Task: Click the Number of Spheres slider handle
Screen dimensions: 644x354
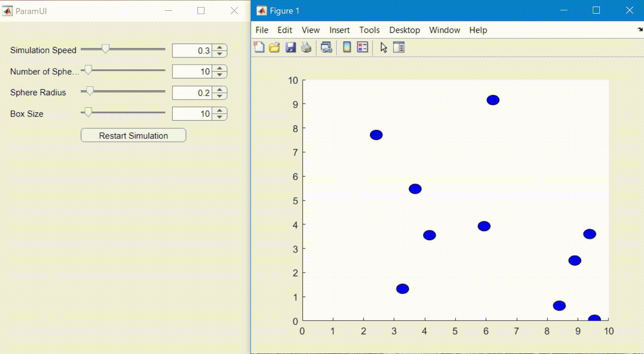Action: (88, 70)
